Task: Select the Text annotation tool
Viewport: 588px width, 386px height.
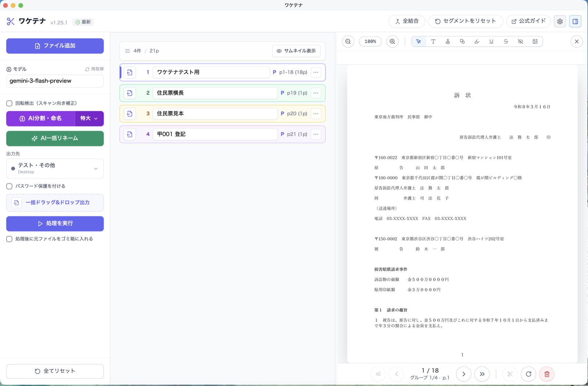Action: [x=433, y=42]
